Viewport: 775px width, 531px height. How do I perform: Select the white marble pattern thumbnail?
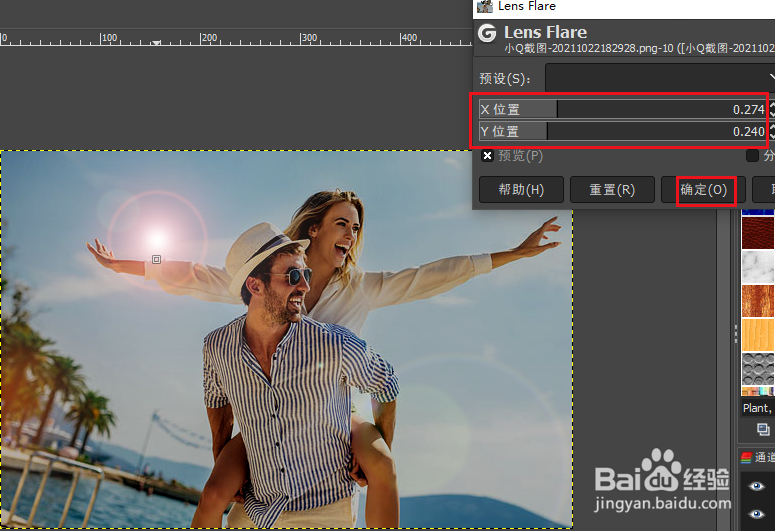pos(758,266)
